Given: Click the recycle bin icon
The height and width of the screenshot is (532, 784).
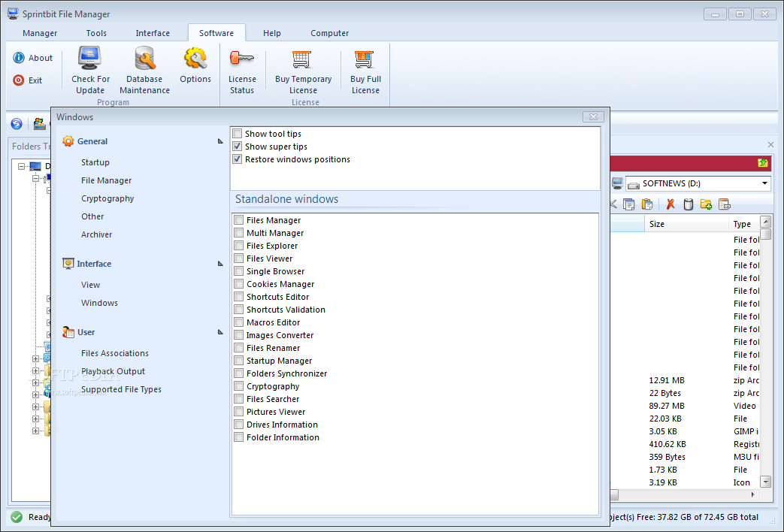Looking at the screenshot, I should click(689, 204).
